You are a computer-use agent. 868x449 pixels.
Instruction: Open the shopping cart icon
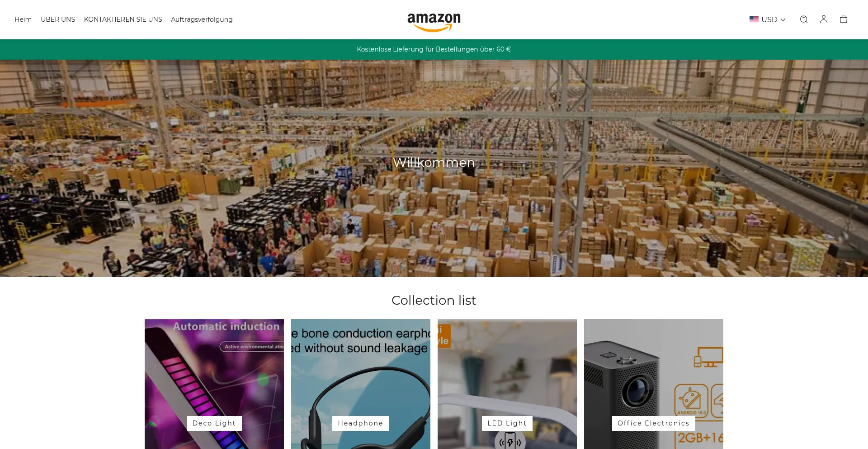[843, 19]
